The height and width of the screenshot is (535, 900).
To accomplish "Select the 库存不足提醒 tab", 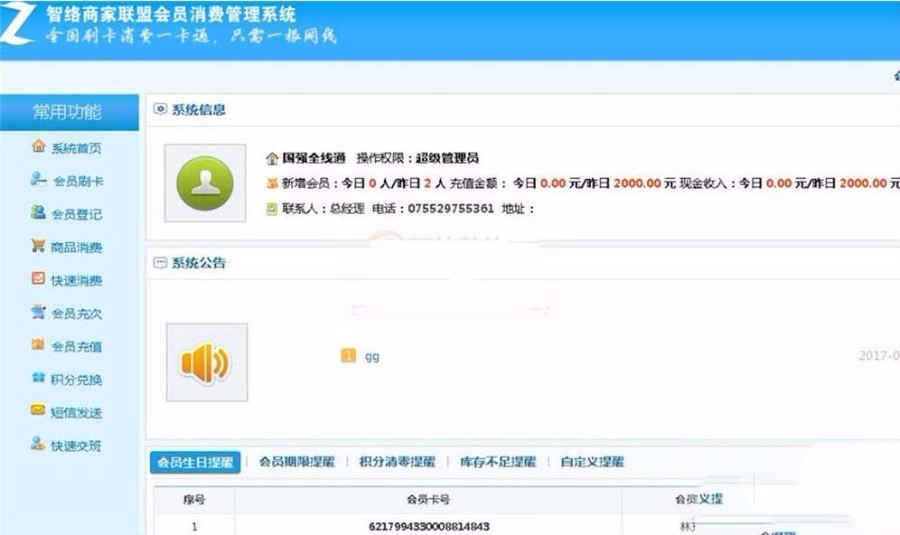I will (498, 462).
